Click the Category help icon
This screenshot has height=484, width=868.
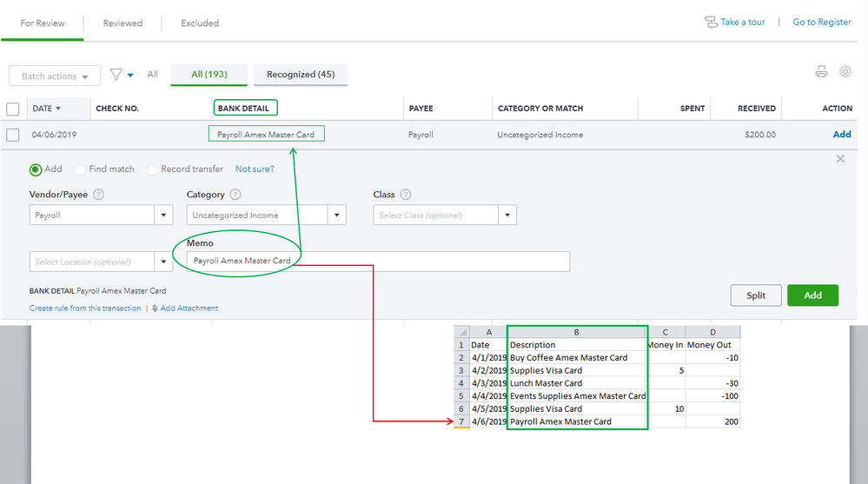point(235,195)
